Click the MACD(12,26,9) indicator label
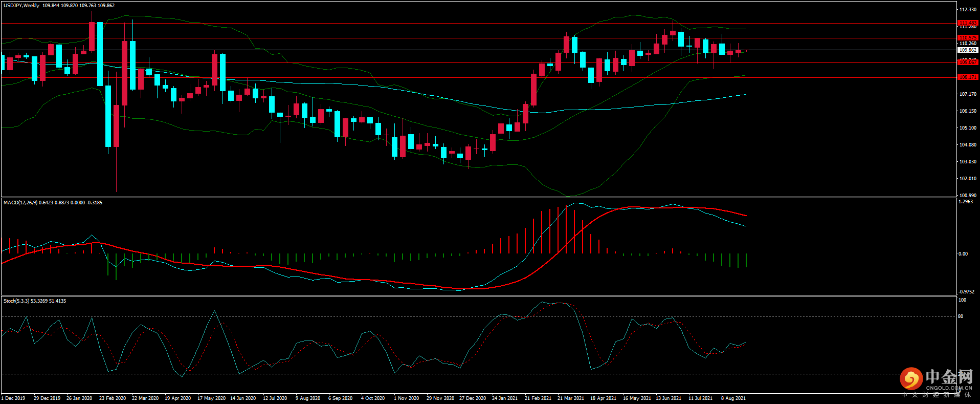The image size is (980, 404). [20, 203]
